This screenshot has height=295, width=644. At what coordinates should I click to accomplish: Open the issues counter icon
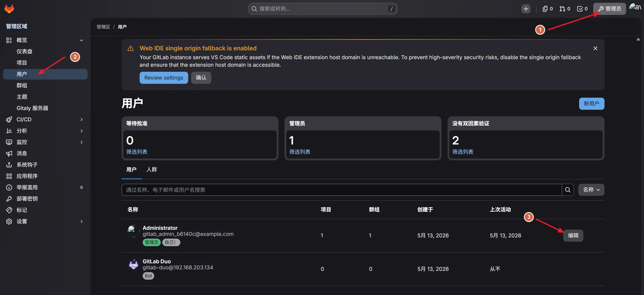point(548,9)
